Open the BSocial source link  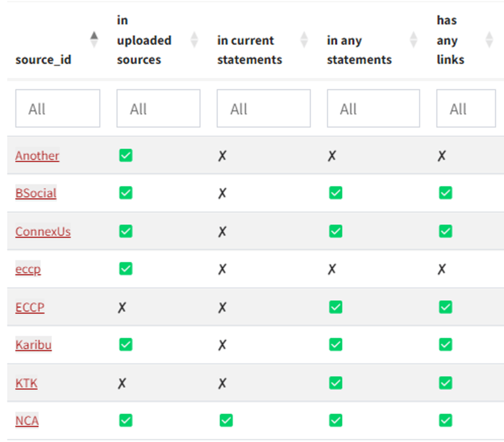(x=36, y=193)
